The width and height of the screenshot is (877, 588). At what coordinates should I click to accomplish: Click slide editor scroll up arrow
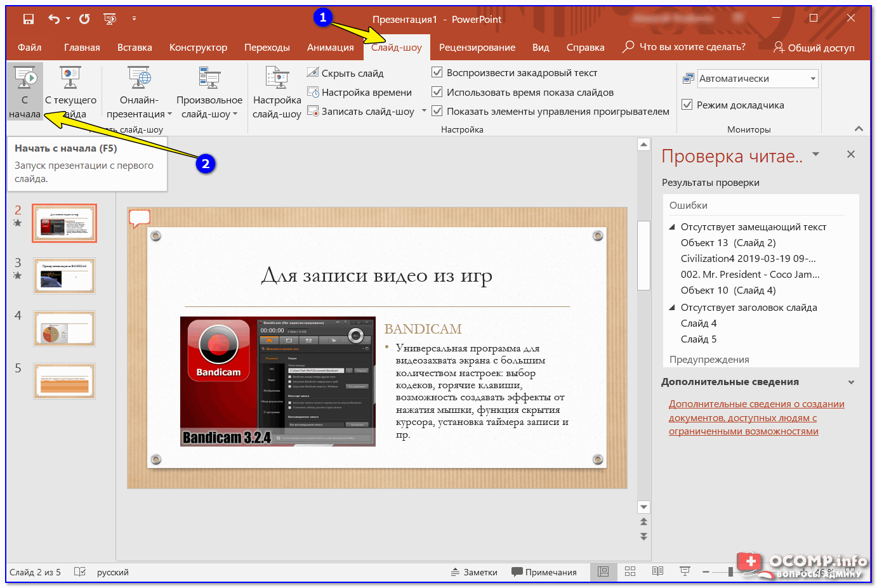[x=644, y=144]
